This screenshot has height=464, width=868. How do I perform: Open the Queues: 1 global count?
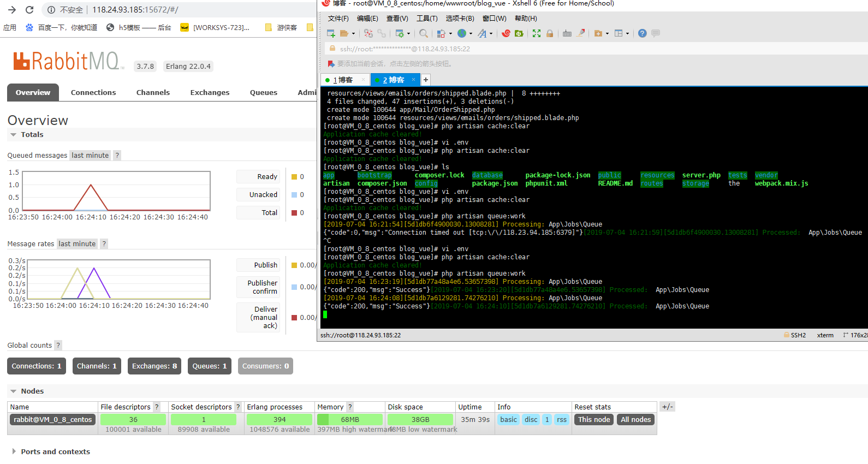pyautogui.click(x=210, y=366)
